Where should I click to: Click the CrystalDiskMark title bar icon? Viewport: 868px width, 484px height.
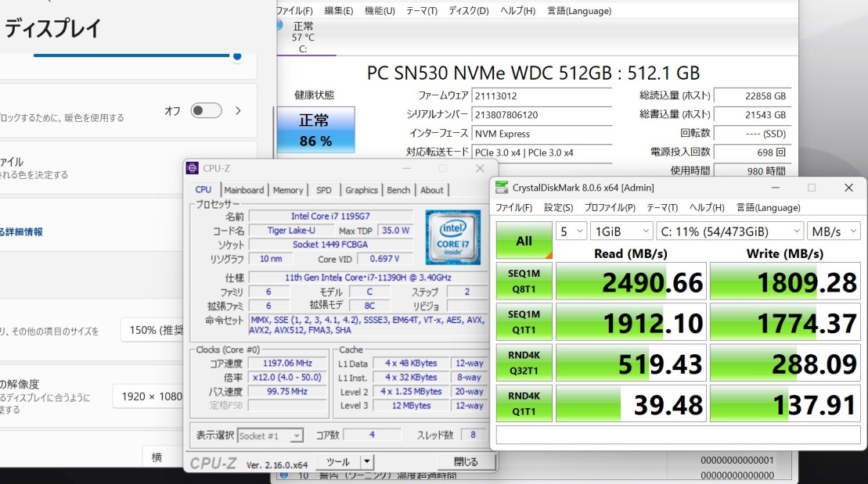point(502,188)
